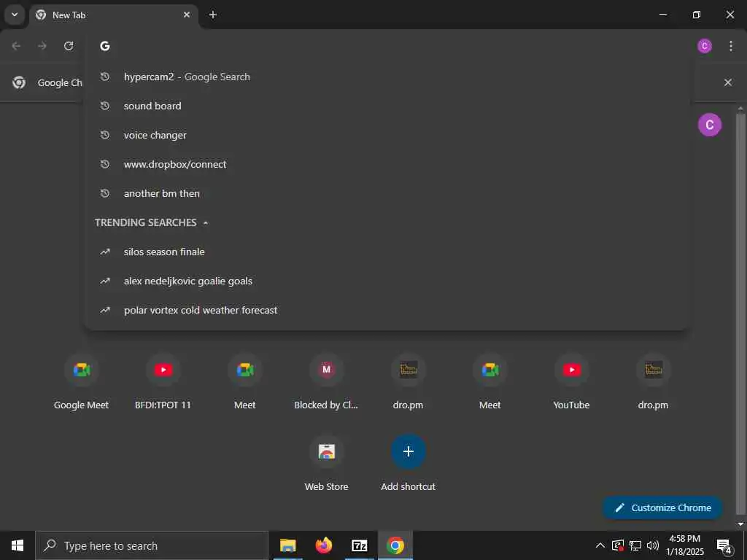Select the another bm then suggestion
747x560 pixels.
pos(387,193)
